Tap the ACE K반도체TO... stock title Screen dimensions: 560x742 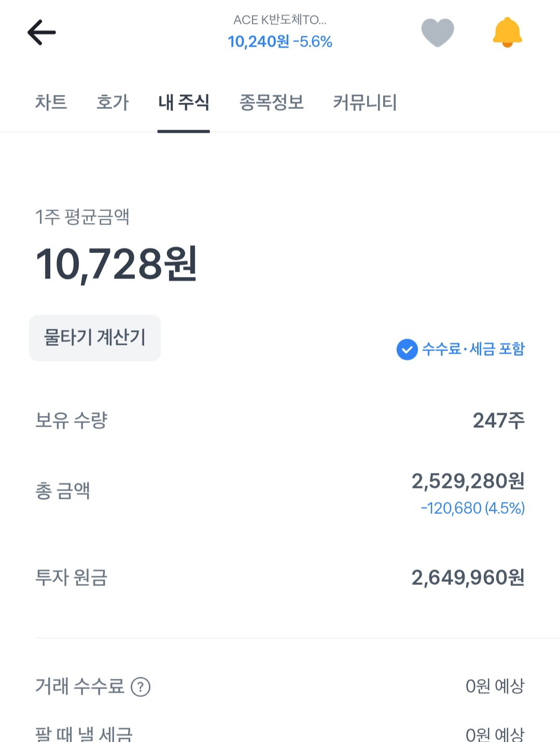[280, 20]
